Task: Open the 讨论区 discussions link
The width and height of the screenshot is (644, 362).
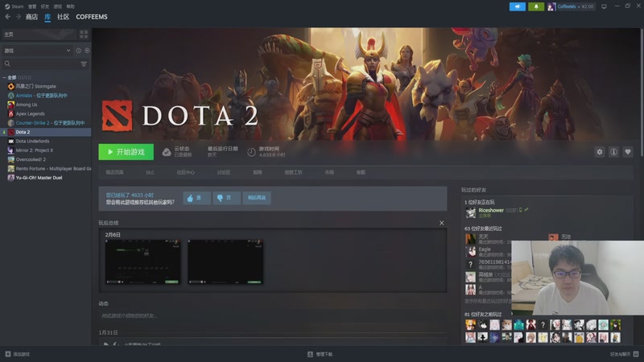Action: click(224, 172)
